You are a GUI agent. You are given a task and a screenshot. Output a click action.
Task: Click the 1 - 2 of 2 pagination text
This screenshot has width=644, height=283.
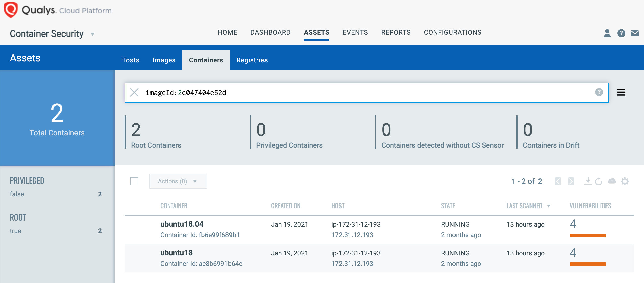pyautogui.click(x=527, y=181)
